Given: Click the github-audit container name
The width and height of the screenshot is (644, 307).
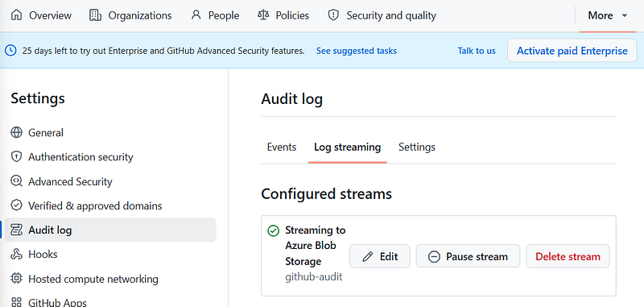Looking at the screenshot, I should (x=314, y=277).
